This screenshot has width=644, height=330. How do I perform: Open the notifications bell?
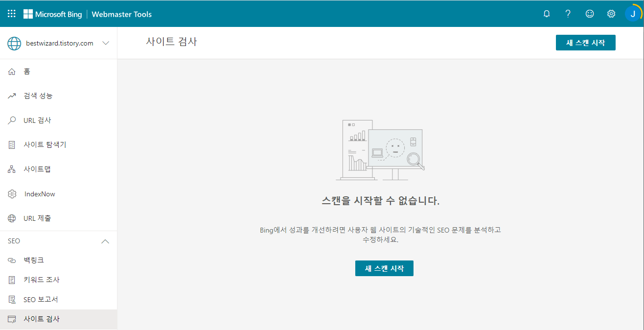coord(546,13)
